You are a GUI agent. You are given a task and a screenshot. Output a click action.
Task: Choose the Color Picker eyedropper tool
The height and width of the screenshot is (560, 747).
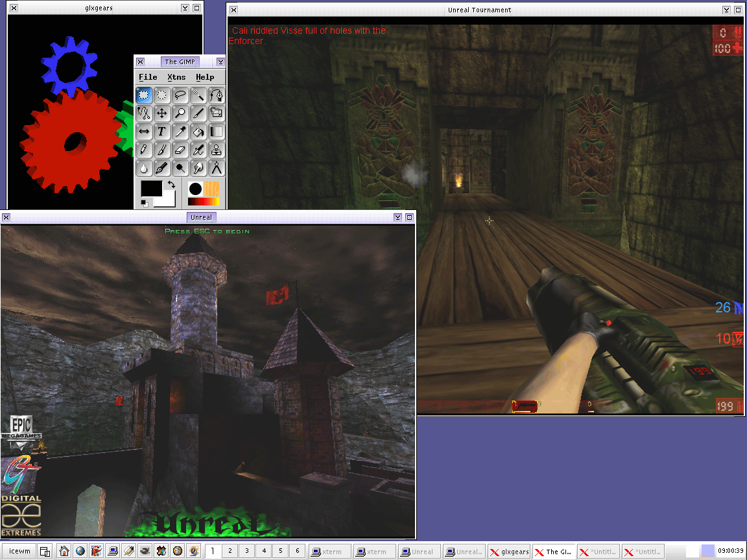click(180, 132)
